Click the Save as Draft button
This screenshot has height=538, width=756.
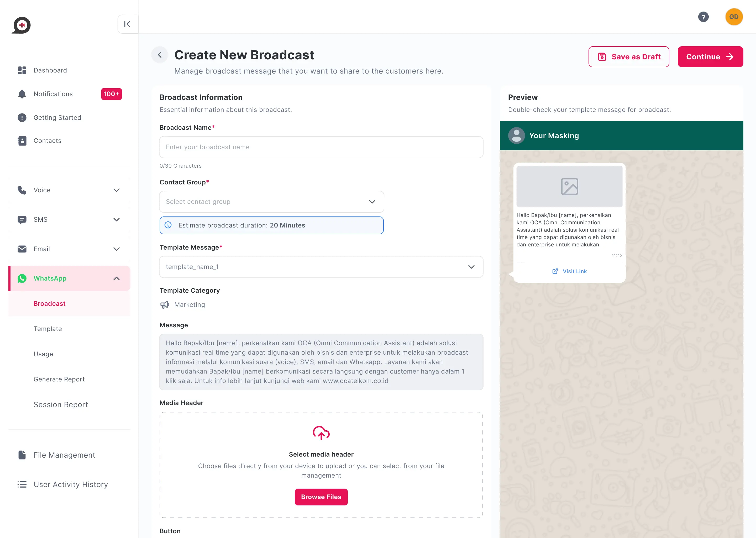click(x=629, y=57)
